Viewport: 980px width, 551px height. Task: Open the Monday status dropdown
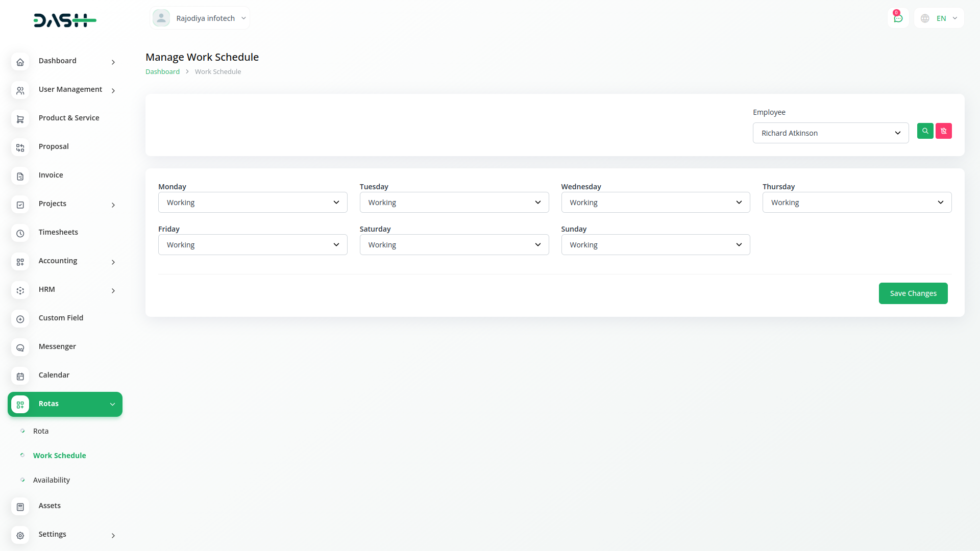pyautogui.click(x=253, y=203)
